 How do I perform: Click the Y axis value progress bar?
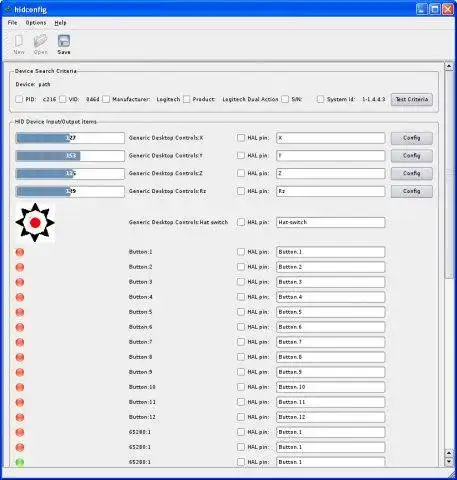coord(70,156)
